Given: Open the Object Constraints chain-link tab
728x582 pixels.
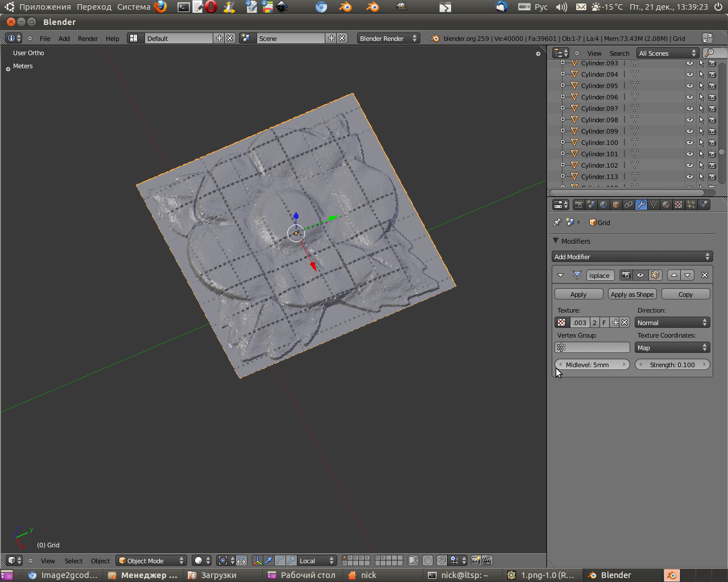Looking at the screenshot, I should pos(628,205).
